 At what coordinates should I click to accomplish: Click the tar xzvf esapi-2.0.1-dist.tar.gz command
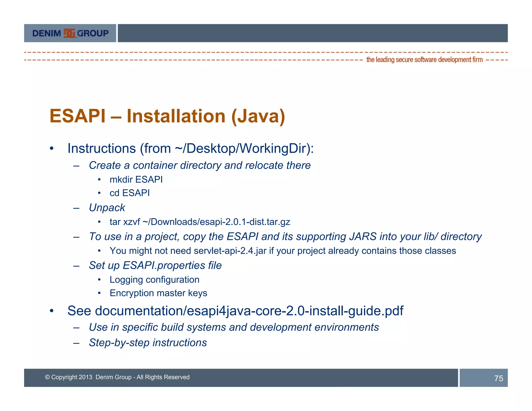point(199,222)
